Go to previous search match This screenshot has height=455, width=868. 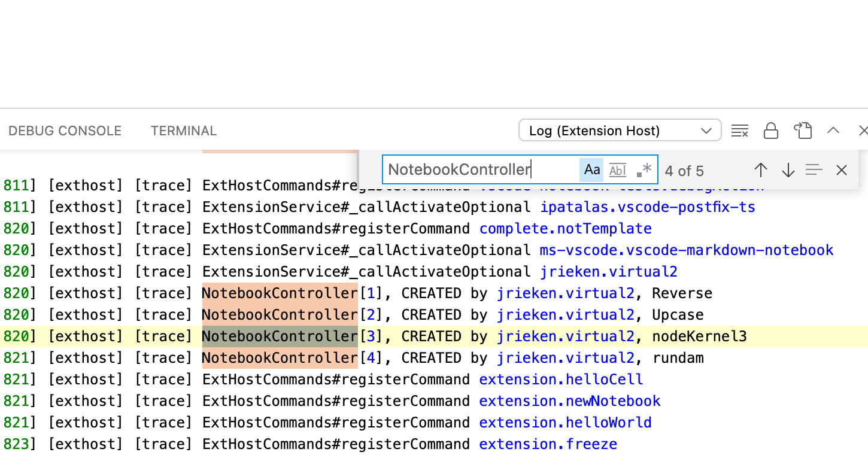[761, 170]
